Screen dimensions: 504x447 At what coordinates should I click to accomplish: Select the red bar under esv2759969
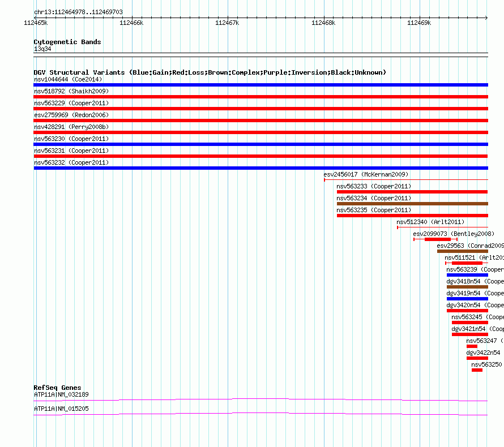click(x=260, y=121)
